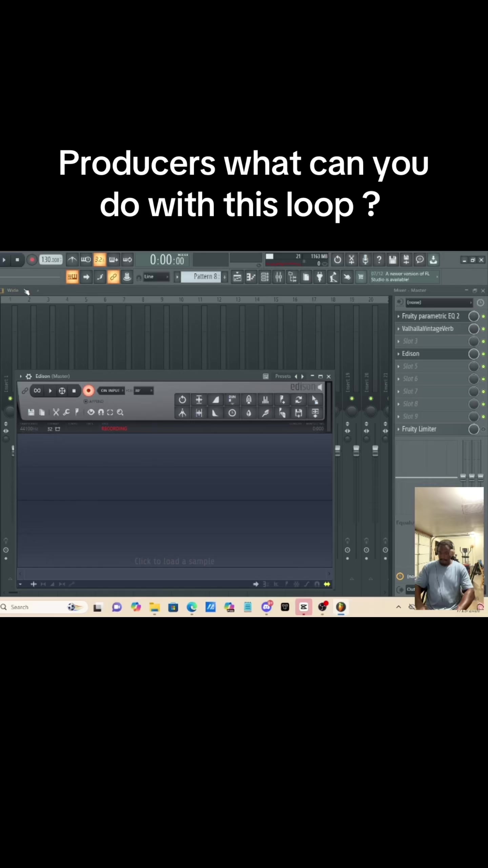
Task: Click the Edison record button
Action: [x=88, y=391]
